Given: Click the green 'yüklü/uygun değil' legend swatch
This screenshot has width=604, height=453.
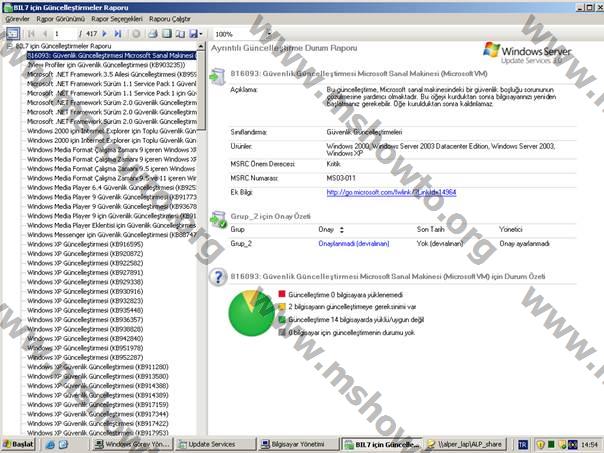Looking at the screenshot, I should point(282,319).
